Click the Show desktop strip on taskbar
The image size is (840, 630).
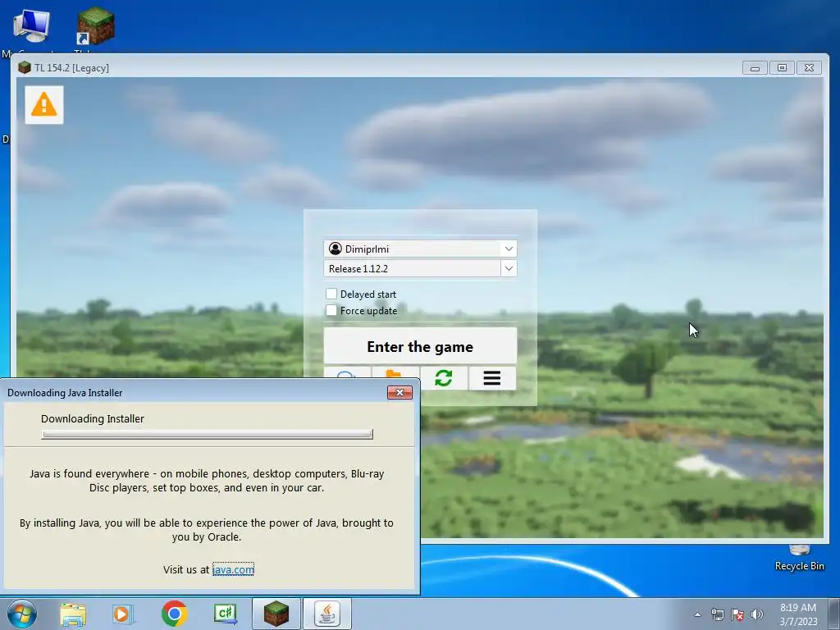point(834,614)
